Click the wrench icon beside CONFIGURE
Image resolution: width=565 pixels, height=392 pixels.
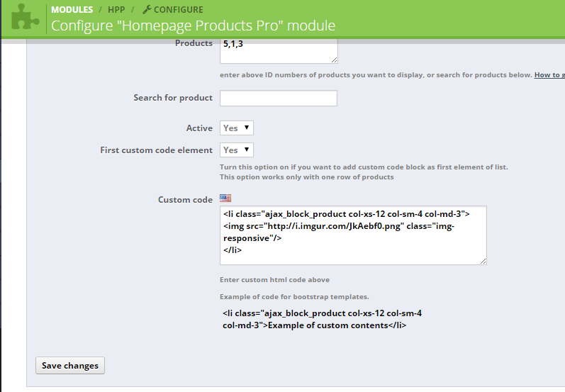pos(147,10)
